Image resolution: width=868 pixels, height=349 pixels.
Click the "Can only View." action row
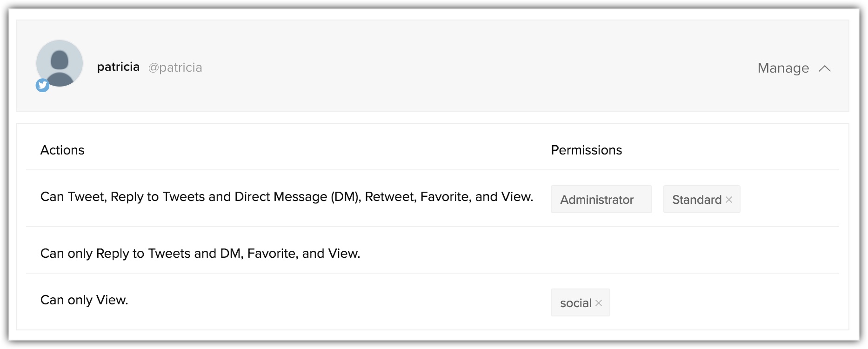(x=84, y=300)
